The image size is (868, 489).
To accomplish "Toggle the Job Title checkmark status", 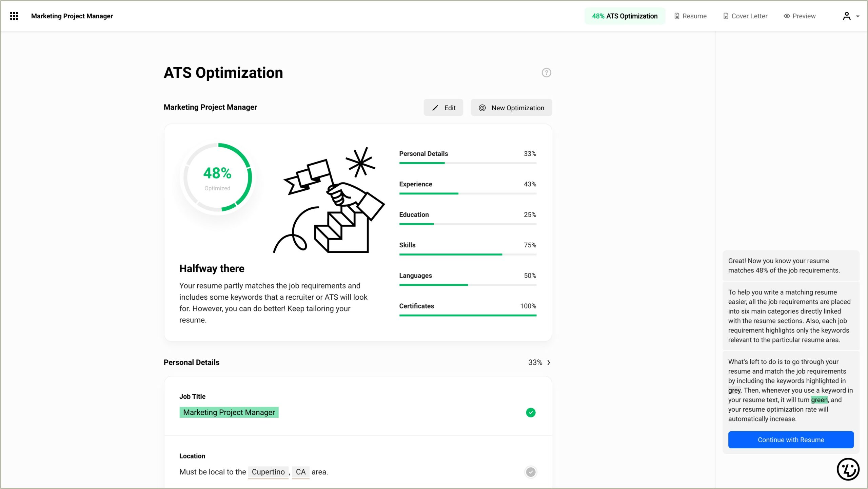I will pos(529,412).
